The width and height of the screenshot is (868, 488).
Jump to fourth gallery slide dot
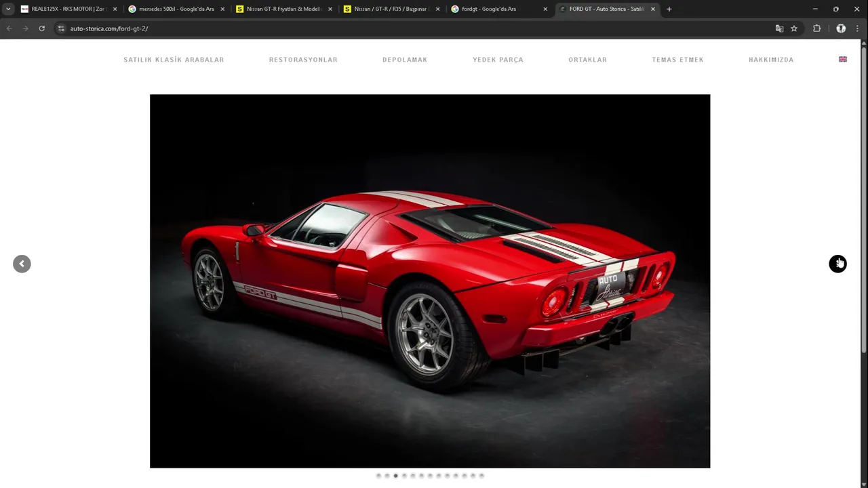click(x=404, y=476)
